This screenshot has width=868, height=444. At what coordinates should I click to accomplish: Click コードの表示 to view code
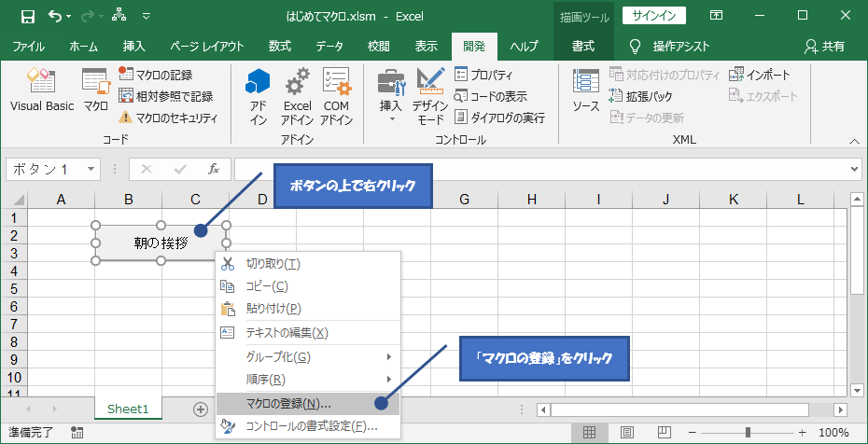490,96
